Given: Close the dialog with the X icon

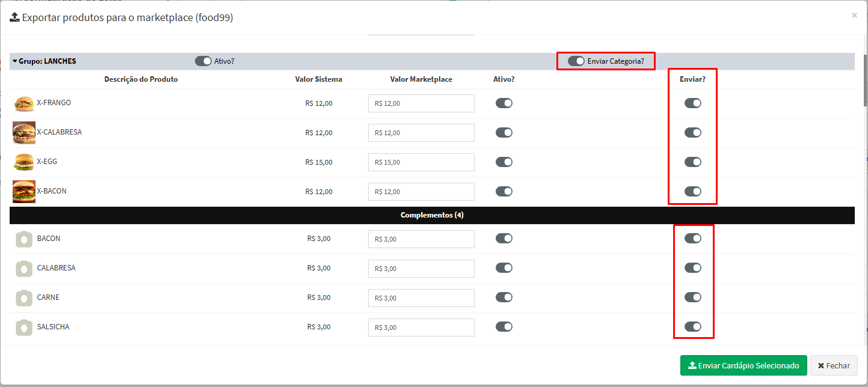Looking at the screenshot, I should (x=854, y=16).
